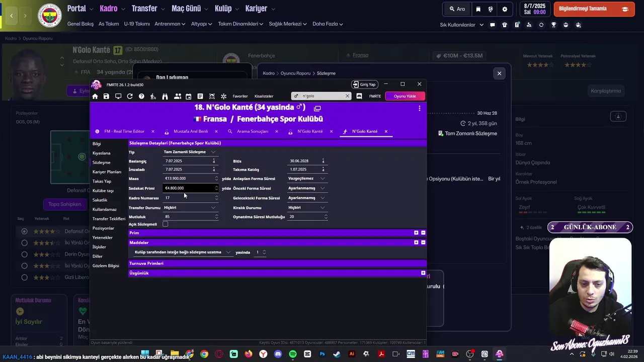
Task: Click the trophy icon in Sık Kullanılanlar bar
Action: (553, 25)
